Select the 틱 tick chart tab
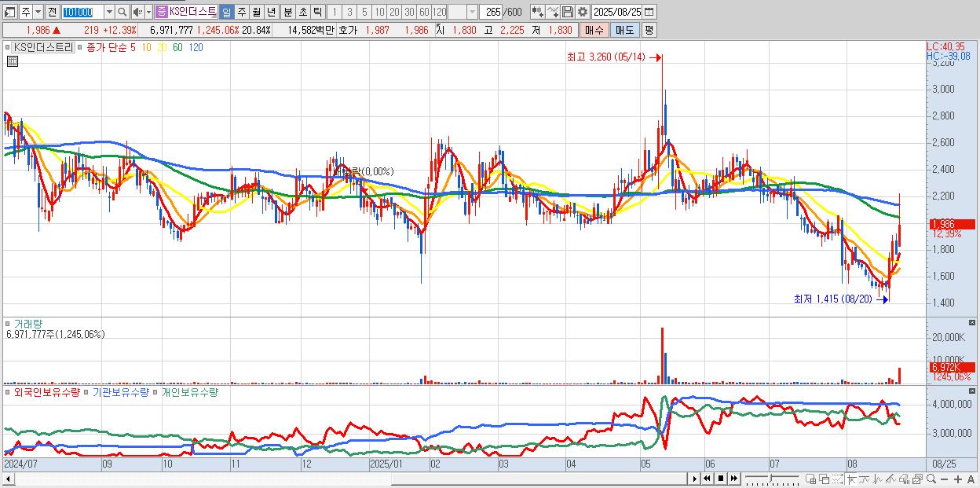Image resolution: width=980 pixels, height=488 pixels. (317, 12)
